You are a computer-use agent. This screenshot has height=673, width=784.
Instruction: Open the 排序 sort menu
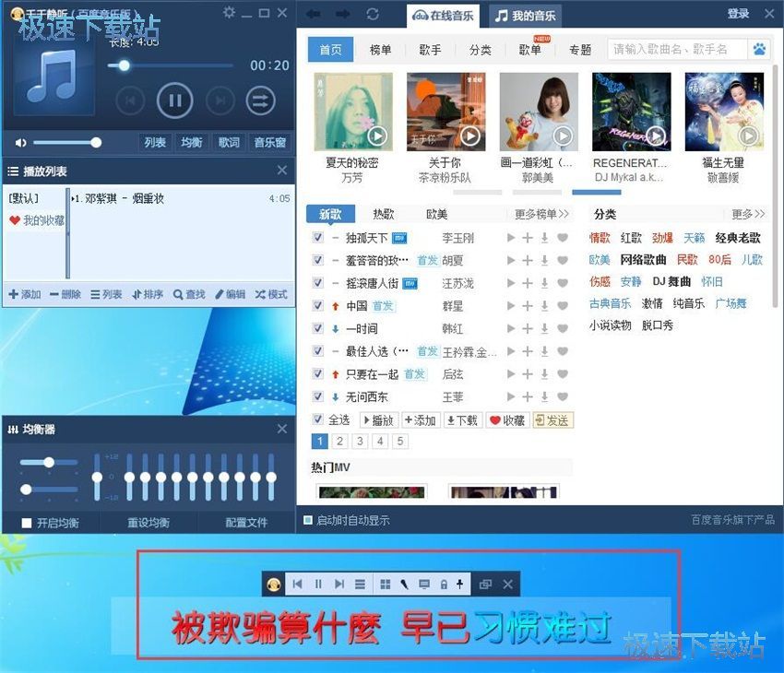[148, 294]
